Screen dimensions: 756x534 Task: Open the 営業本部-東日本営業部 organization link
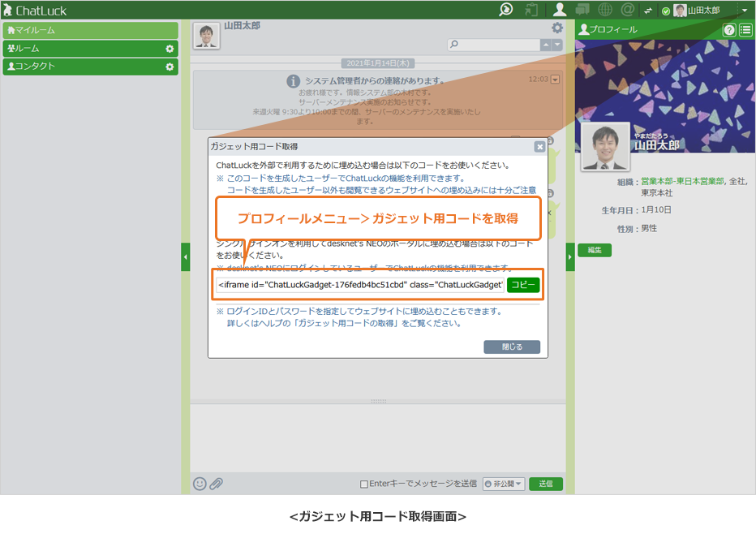(682, 181)
